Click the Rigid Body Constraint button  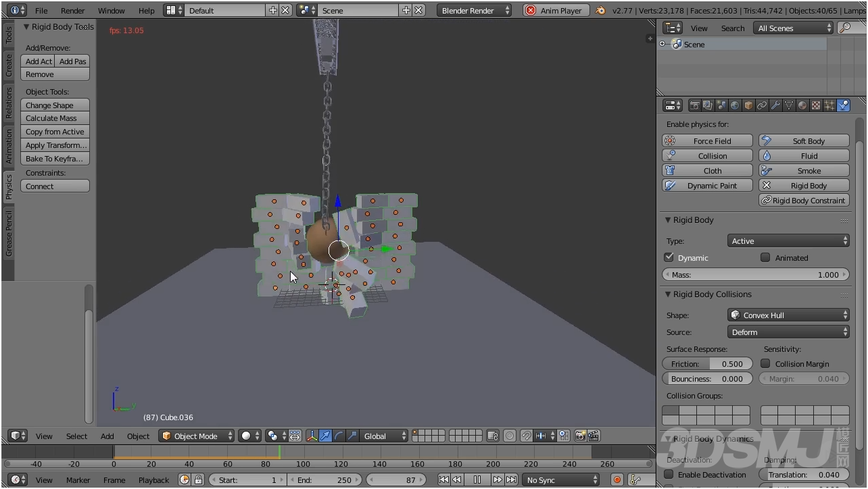pos(804,200)
